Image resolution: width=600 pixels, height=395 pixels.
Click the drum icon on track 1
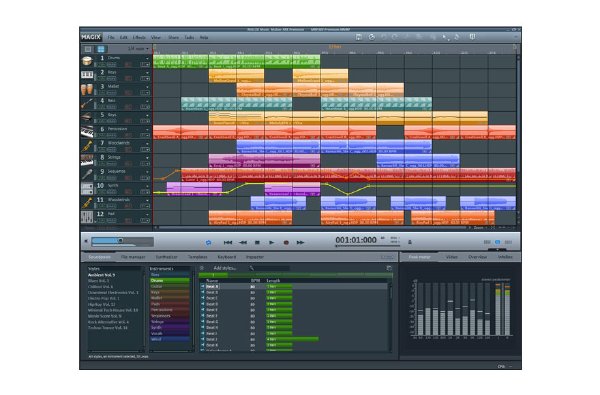tap(87, 61)
